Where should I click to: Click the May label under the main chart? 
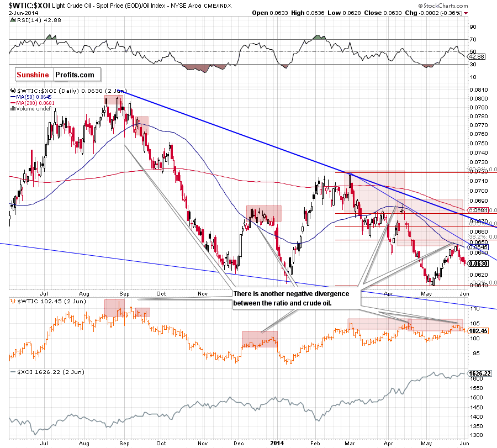(426, 293)
